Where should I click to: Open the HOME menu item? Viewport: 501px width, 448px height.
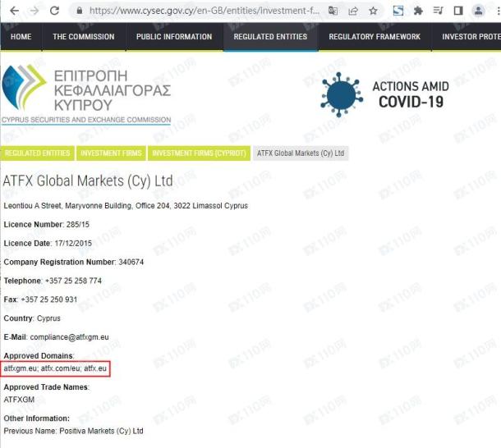(x=21, y=37)
